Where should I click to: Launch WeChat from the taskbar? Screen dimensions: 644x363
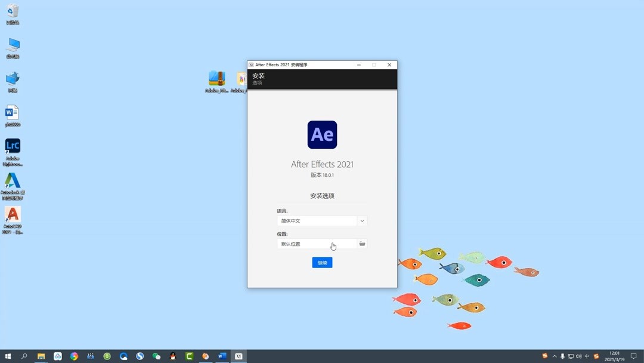tap(156, 357)
